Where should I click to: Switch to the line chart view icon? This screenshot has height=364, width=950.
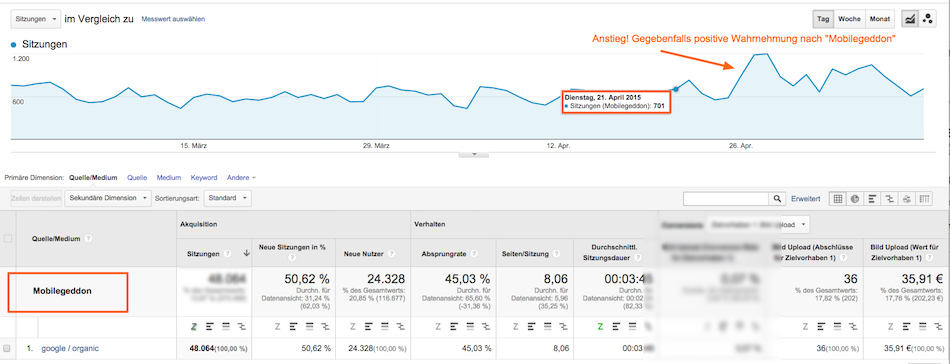[x=910, y=19]
